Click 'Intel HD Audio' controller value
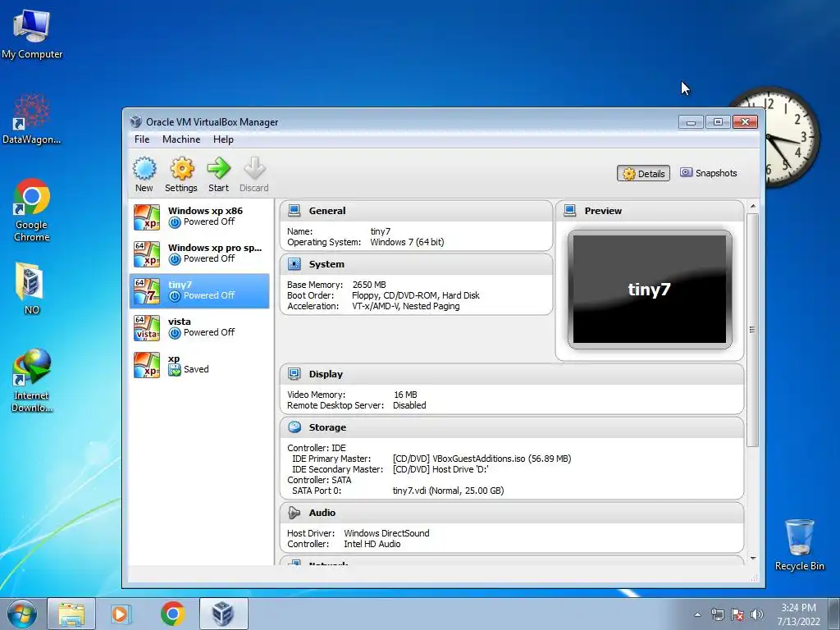This screenshot has height=630, width=840. [x=372, y=544]
